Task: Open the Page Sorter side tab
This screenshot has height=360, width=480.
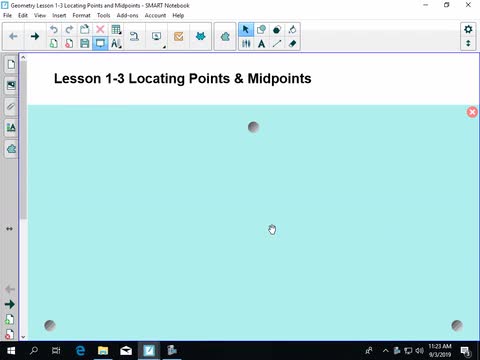Action: [11, 64]
